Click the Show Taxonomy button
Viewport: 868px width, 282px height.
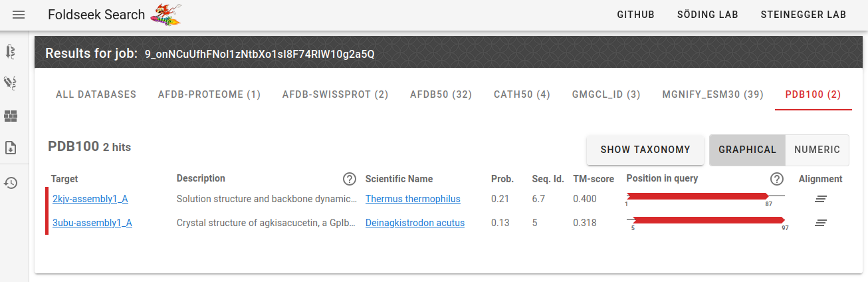click(645, 150)
